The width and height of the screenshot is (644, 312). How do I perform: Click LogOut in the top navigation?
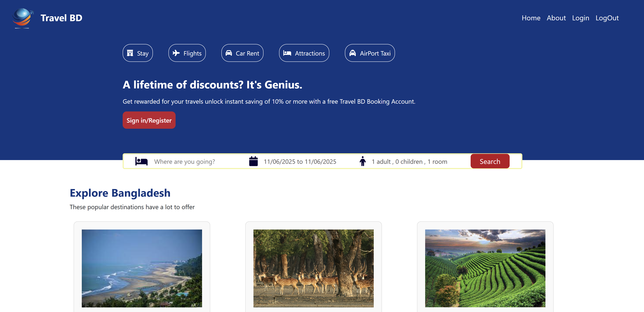tap(608, 18)
